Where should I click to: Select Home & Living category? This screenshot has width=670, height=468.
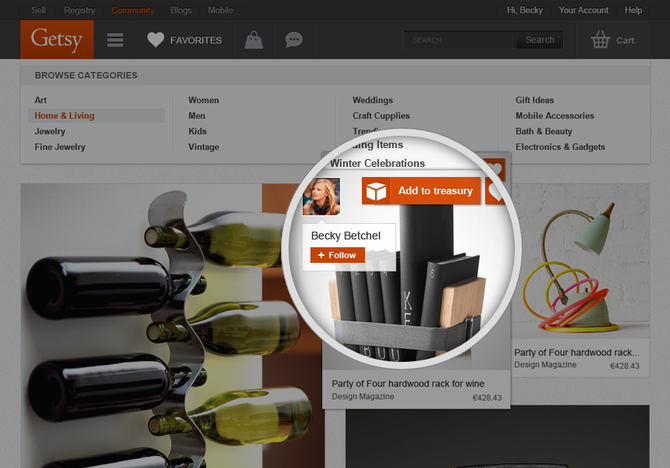coord(96,115)
